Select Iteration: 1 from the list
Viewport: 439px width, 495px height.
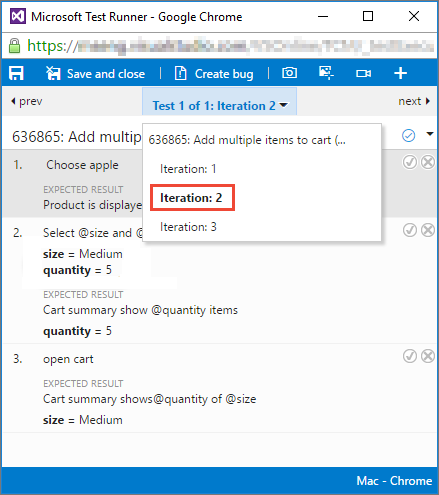pyautogui.click(x=188, y=169)
